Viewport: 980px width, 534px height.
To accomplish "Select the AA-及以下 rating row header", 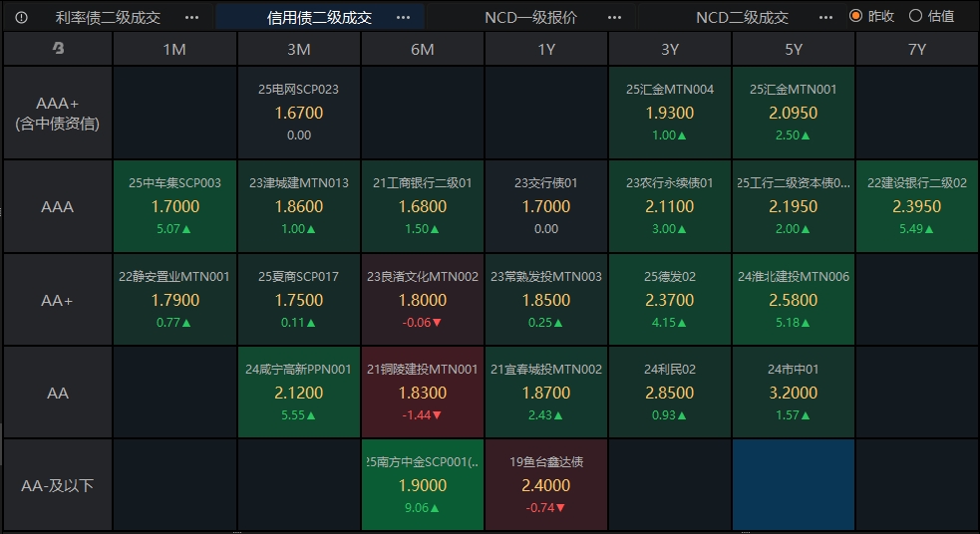I will point(58,486).
